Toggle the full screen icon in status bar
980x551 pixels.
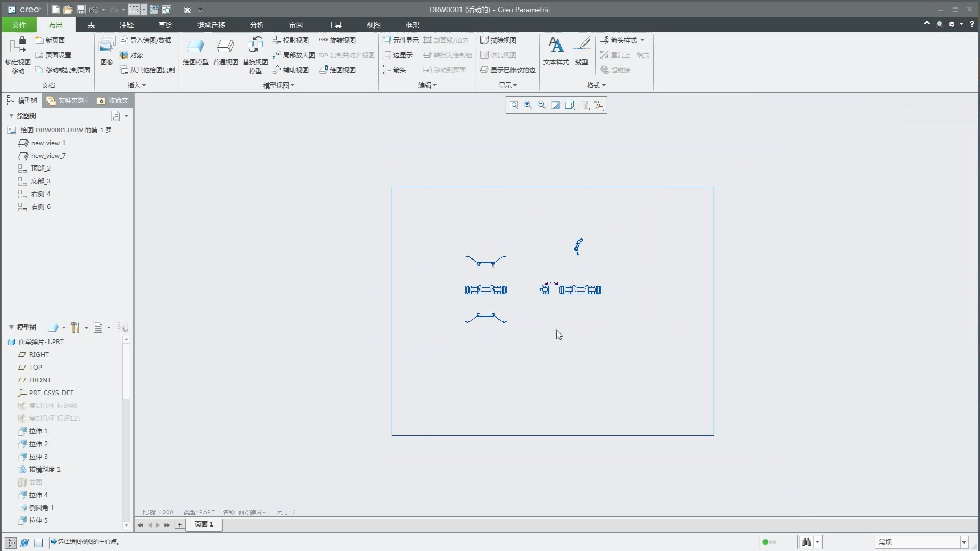click(x=38, y=542)
